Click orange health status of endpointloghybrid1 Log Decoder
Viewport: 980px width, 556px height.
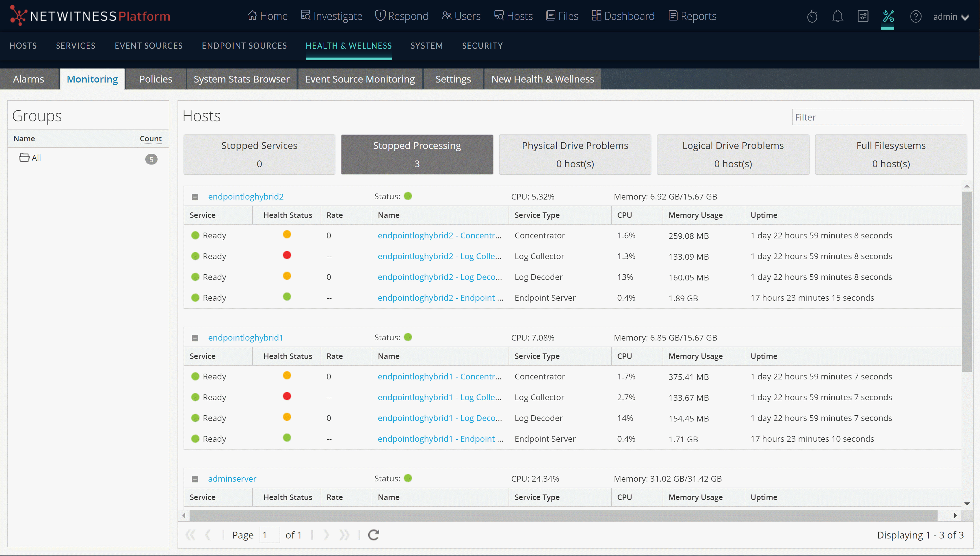287,417
